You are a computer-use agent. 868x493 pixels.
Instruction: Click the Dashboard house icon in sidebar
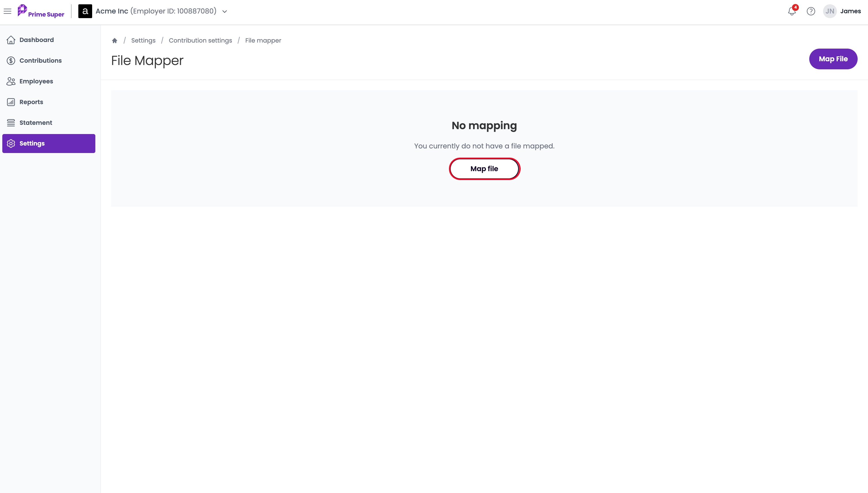coord(11,40)
